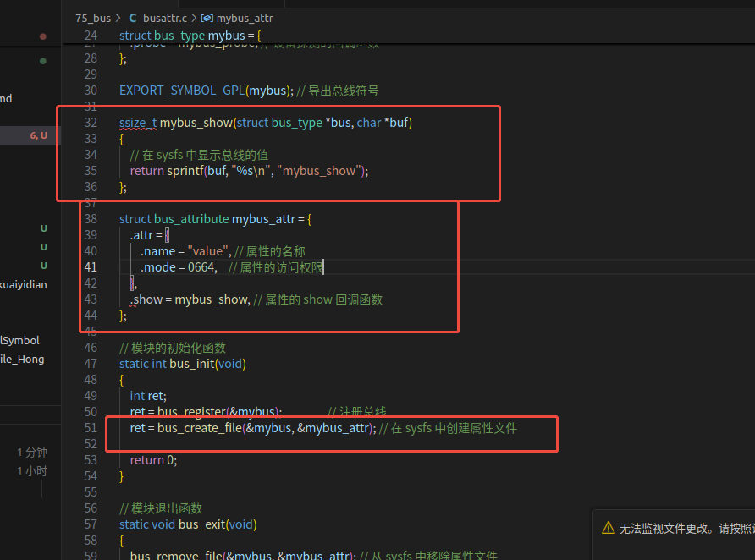Image resolution: width=755 pixels, height=560 pixels.
Task: Click the kuaiyidian sidebar item
Action: click(x=24, y=285)
